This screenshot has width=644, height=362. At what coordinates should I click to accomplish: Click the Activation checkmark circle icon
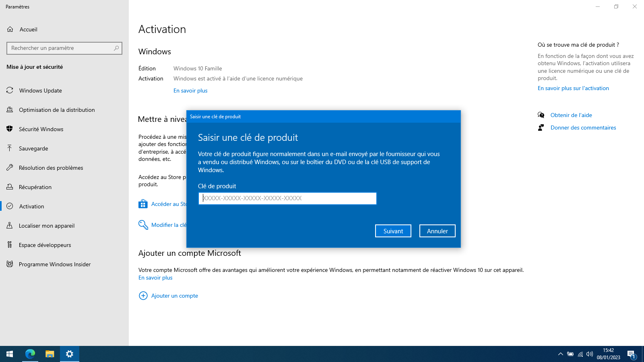(10, 206)
